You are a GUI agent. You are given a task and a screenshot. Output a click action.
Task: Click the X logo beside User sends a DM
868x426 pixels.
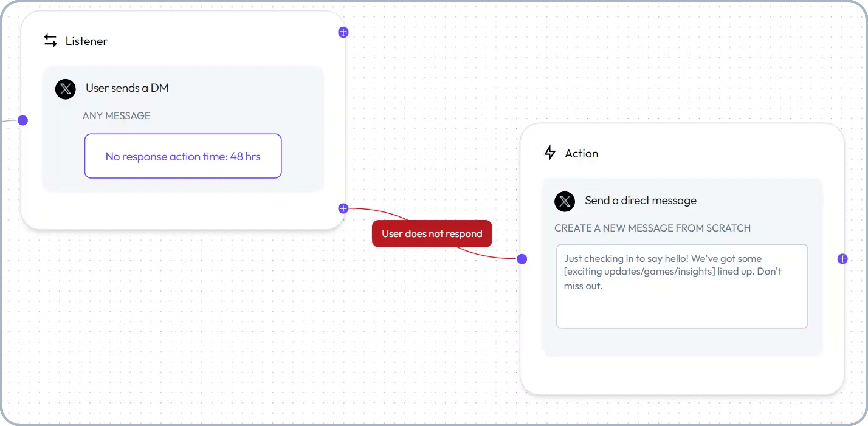(65, 89)
